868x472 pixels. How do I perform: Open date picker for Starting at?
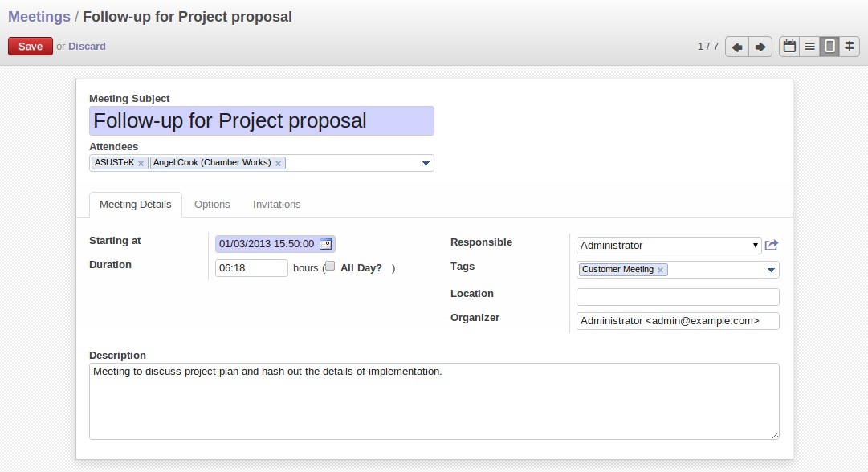(x=325, y=244)
